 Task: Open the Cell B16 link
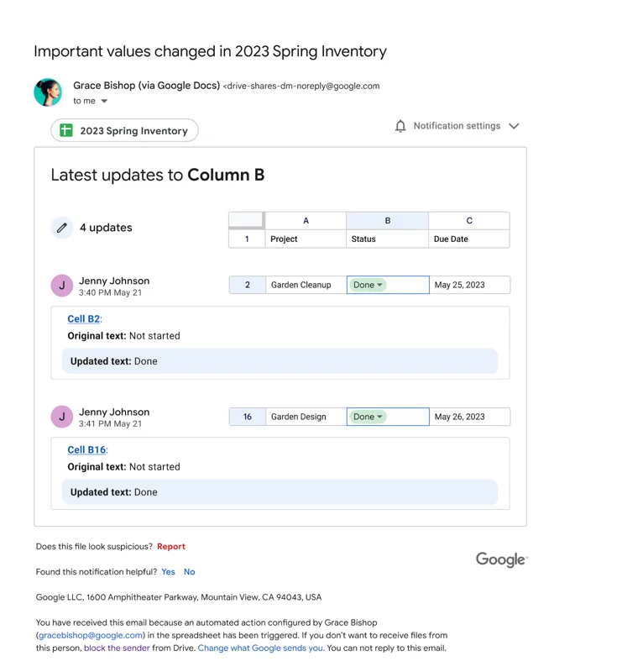(x=87, y=450)
